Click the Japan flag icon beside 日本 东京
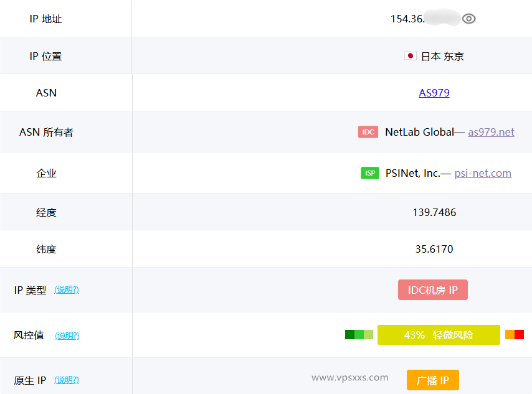Screen dimensions: 532x394 click(x=410, y=55)
